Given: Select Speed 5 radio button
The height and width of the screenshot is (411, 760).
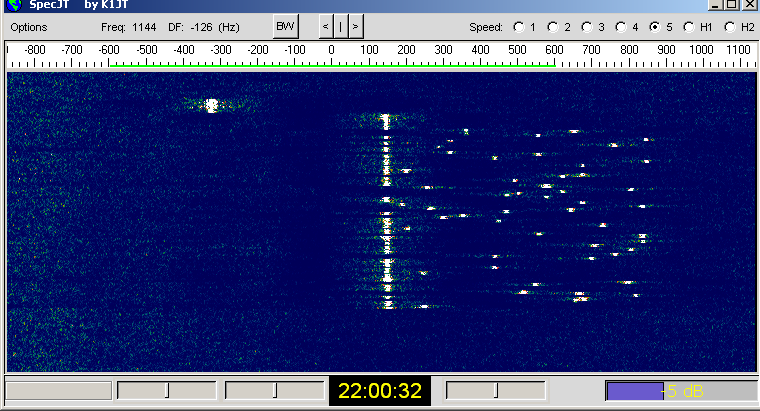Looking at the screenshot, I should pyautogui.click(x=656, y=27).
